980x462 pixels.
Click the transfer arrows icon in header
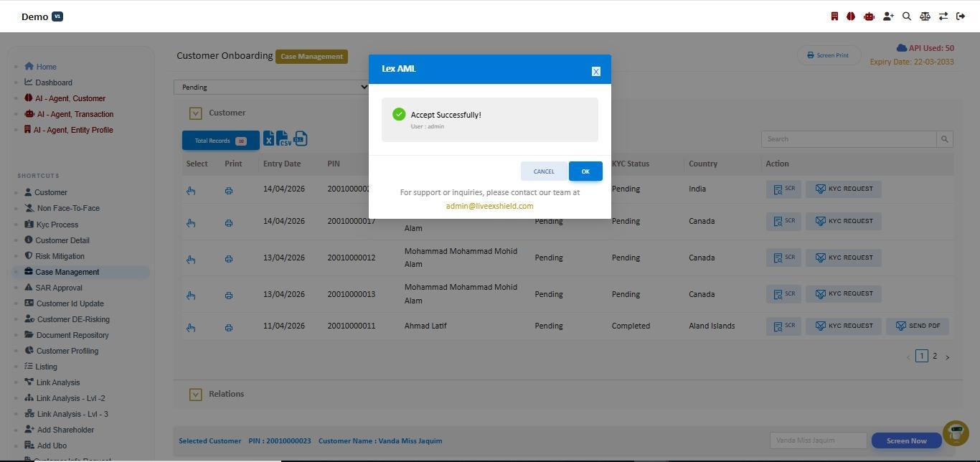coord(943,16)
